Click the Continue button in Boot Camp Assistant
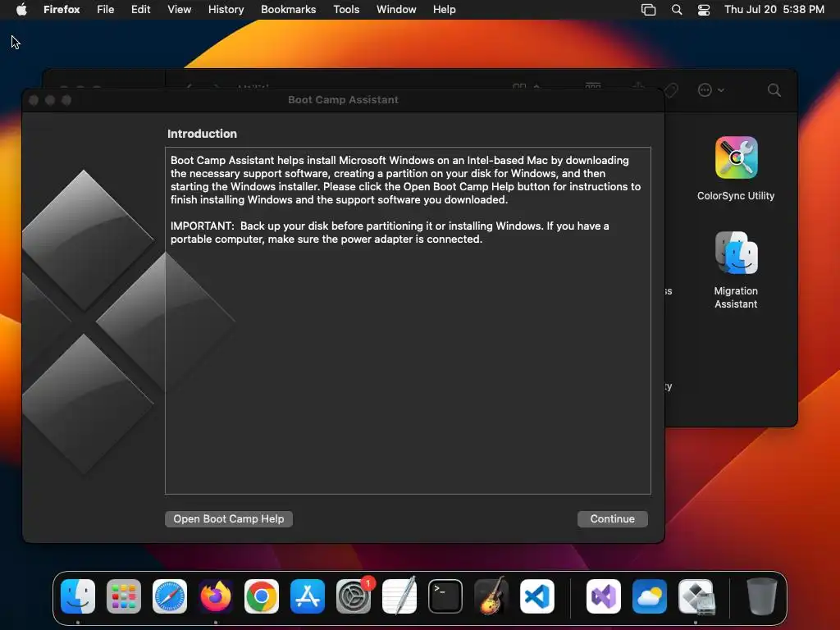 click(x=612, y=518)
